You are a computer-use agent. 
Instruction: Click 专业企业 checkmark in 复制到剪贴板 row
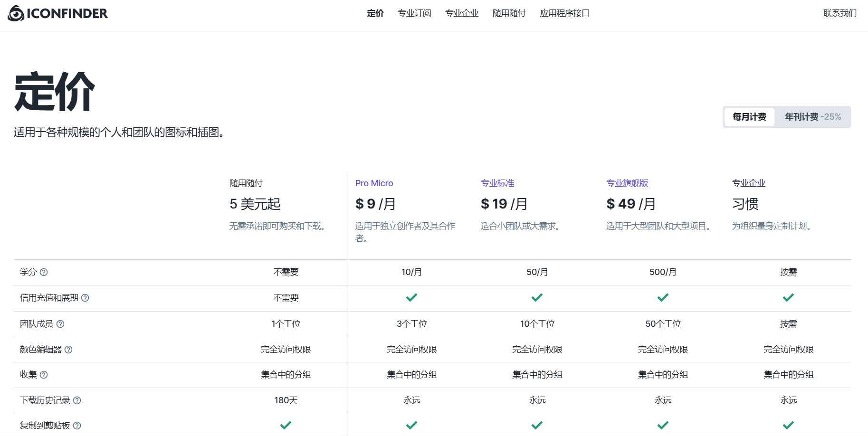coord(788,425)
